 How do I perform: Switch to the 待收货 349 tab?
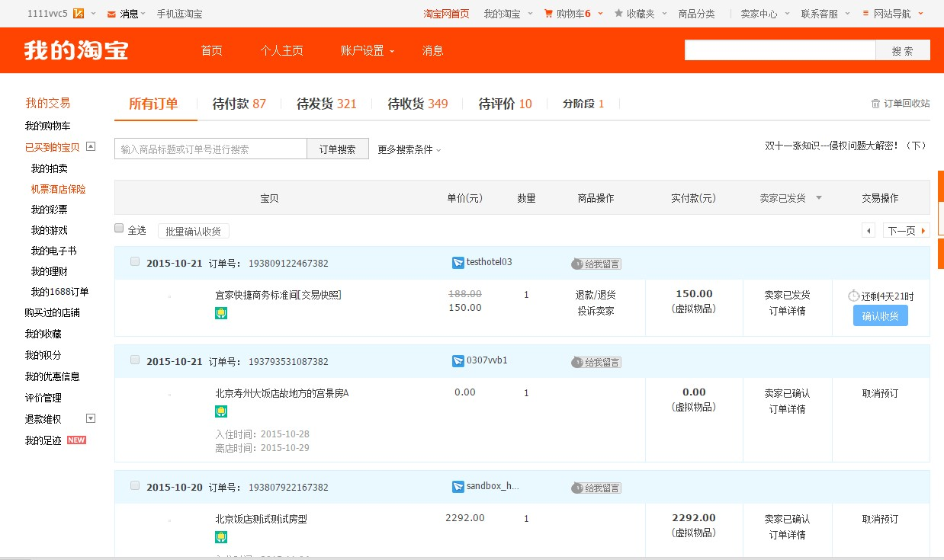click(418, 104)
